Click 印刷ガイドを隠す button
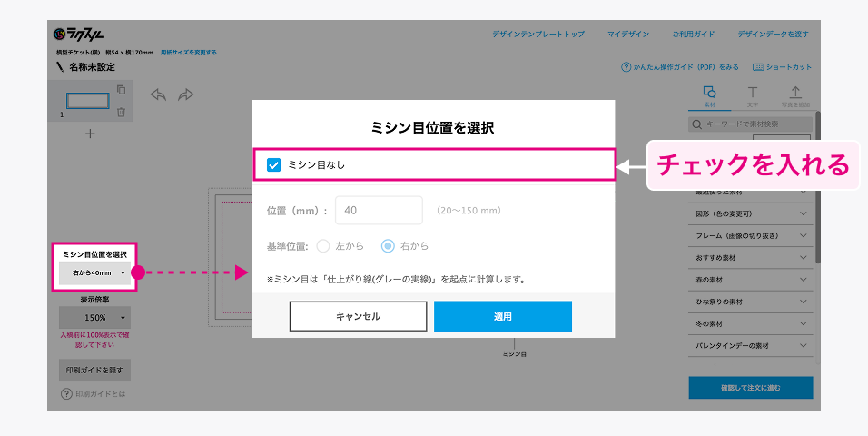 click(x=94, y=370)
